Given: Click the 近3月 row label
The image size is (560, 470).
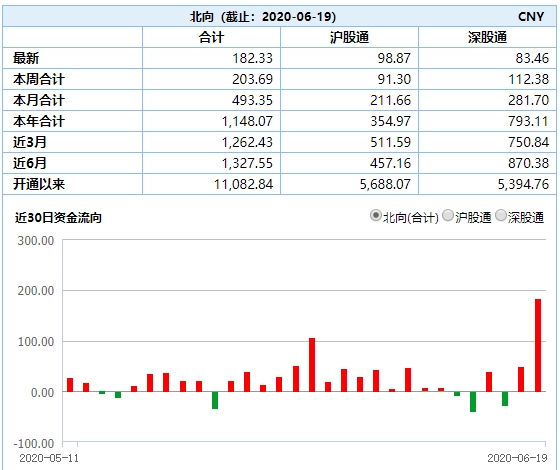Looking at the screenshot, I should pyautogui.click(x=30, y=142).
